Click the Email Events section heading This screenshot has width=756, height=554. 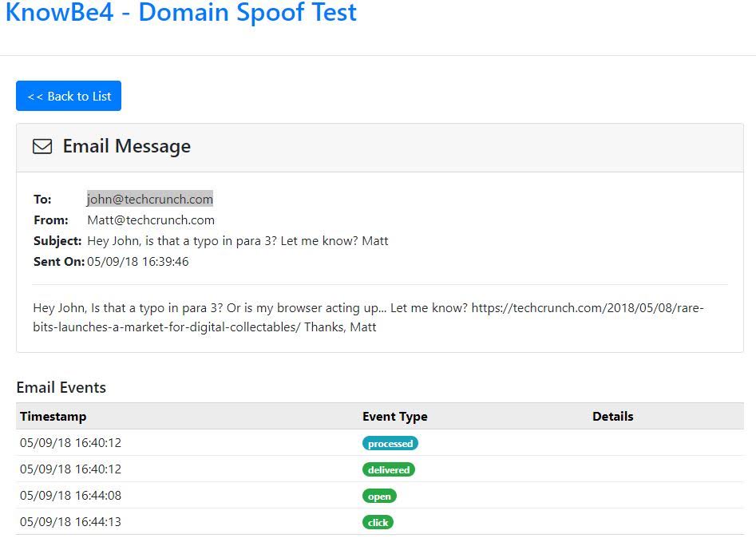(x=61, y=387)
